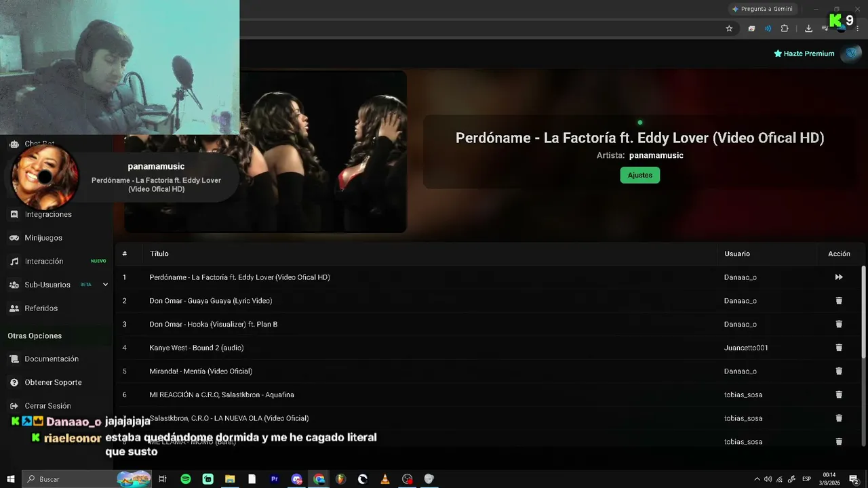
Task: Open Documentación in the sidebar
Action: pyautogui.click(x=52, y=359)
